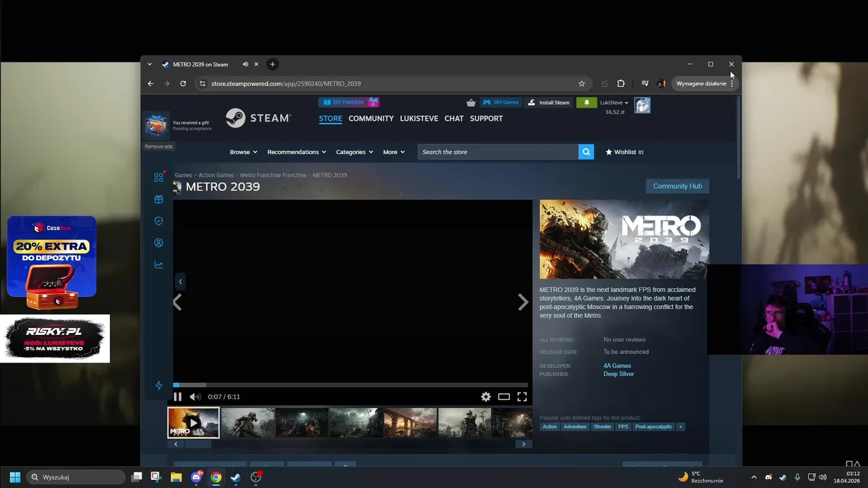Open Wishlist with the star icon

(625, 152)
